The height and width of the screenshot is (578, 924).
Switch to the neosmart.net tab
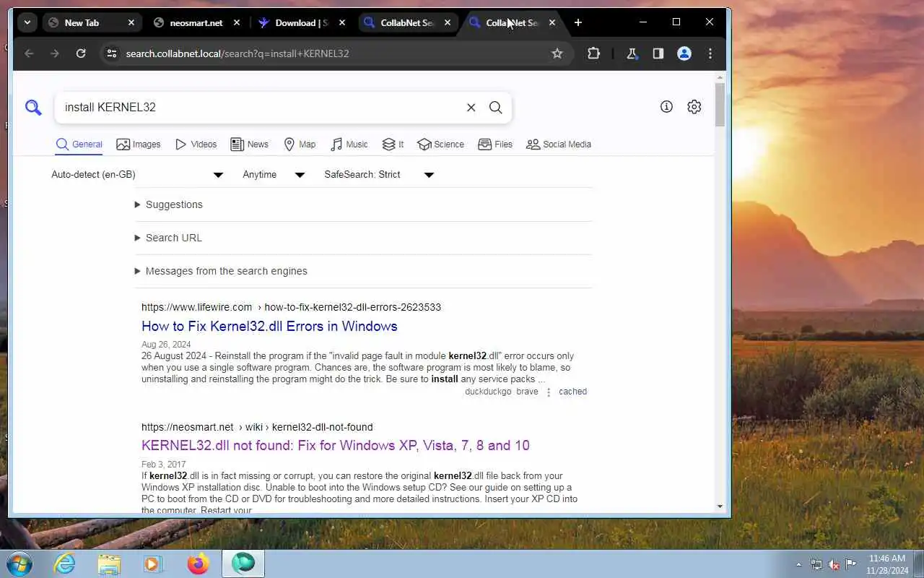click(x=196, y=22)
